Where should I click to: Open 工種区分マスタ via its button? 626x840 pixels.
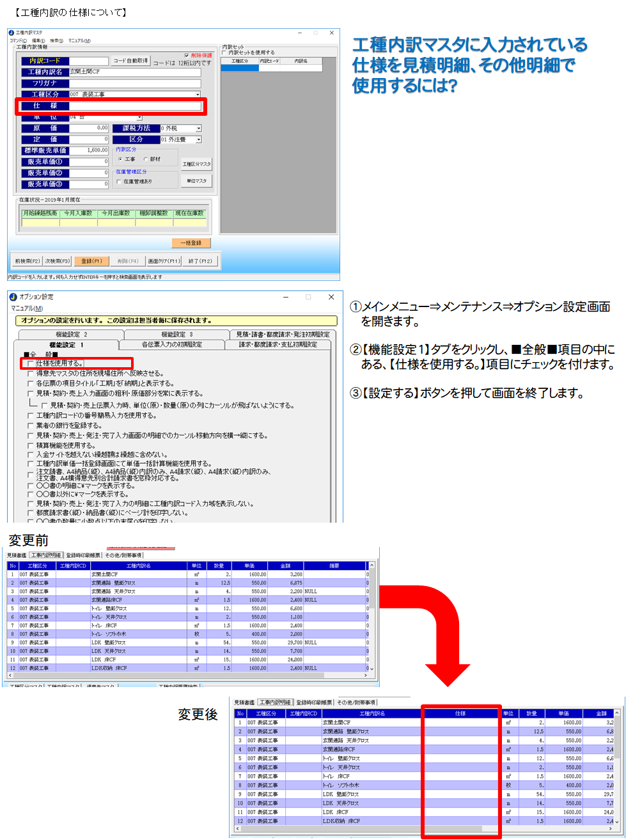pyautogui.click(x=196, y=164)
